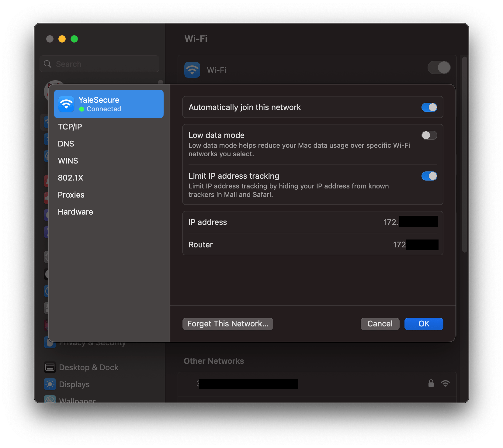The width and height of the screenshot is (503, 448).
Task: Click the Wi-Fi icon next to the Wi-Fi heading
Action: tap(192, 70)
